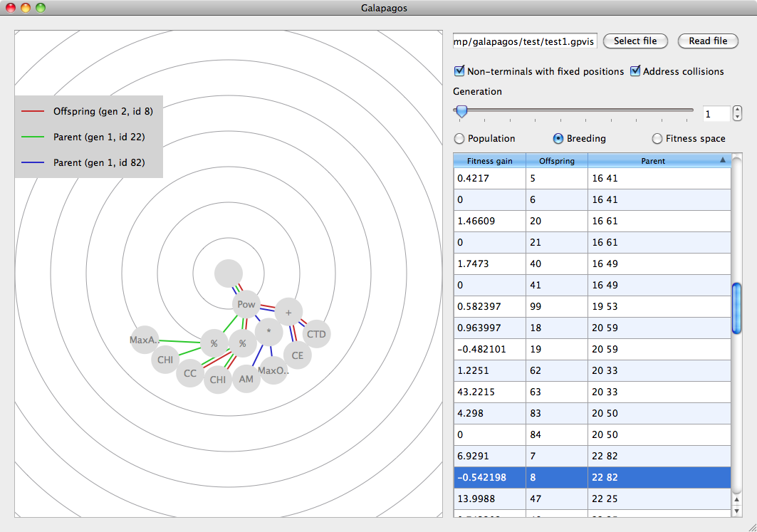This screenshot has width=757, height=532.
Task: Click the CTD node circle
Action: pyautogui.click(x=315, y=334)
